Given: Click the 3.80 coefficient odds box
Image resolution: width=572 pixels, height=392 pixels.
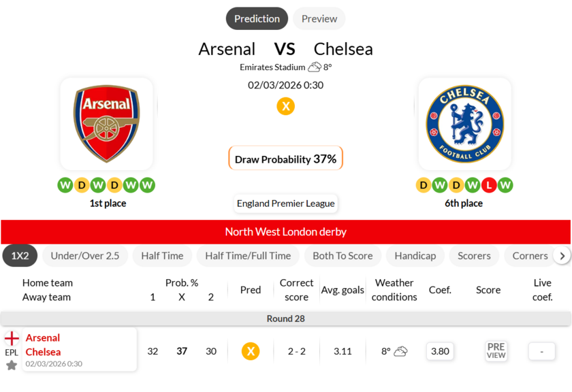Looking at the screenshot, I should (440, 351).
